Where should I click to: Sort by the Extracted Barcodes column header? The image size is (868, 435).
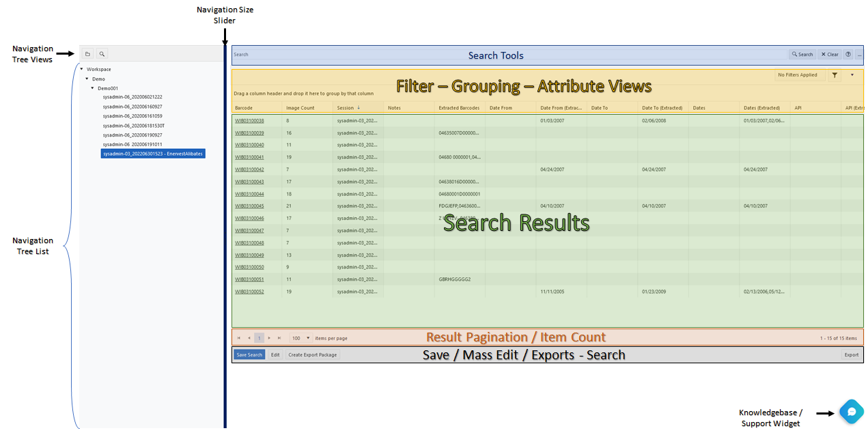[459, 108]
